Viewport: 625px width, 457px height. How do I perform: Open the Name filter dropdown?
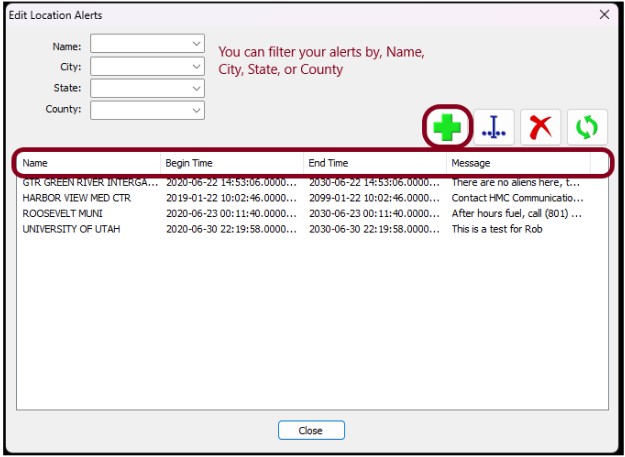(147, 43)
